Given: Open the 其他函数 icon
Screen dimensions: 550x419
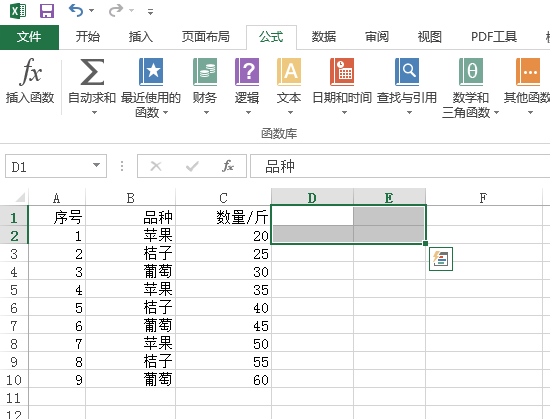Looking at the screenshot, I should [x=528, y=72].
